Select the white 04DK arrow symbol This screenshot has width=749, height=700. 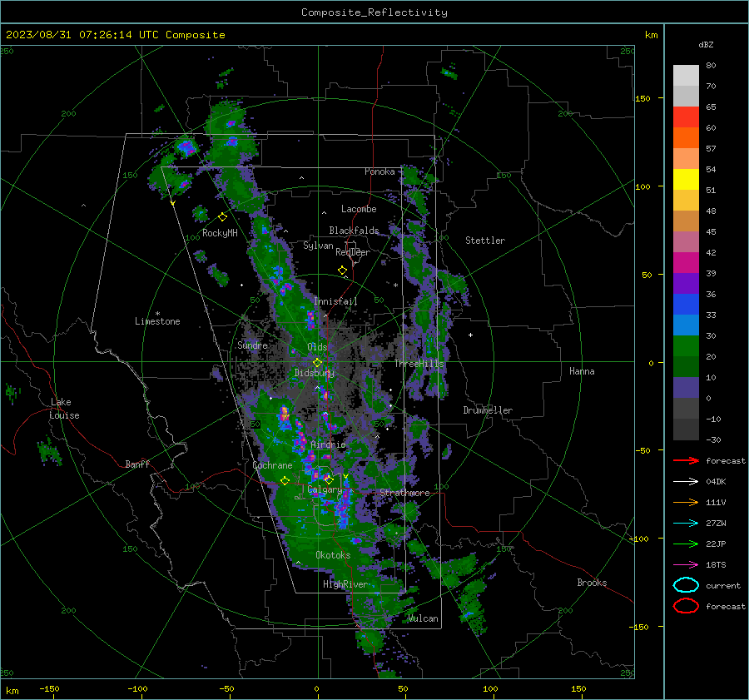686,482
